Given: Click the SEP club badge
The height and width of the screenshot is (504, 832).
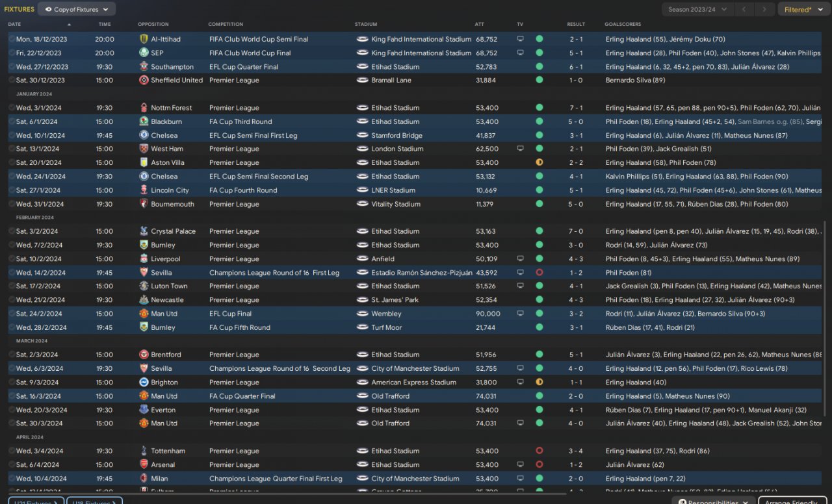Looking at the screenshot, I should (144, 53).
